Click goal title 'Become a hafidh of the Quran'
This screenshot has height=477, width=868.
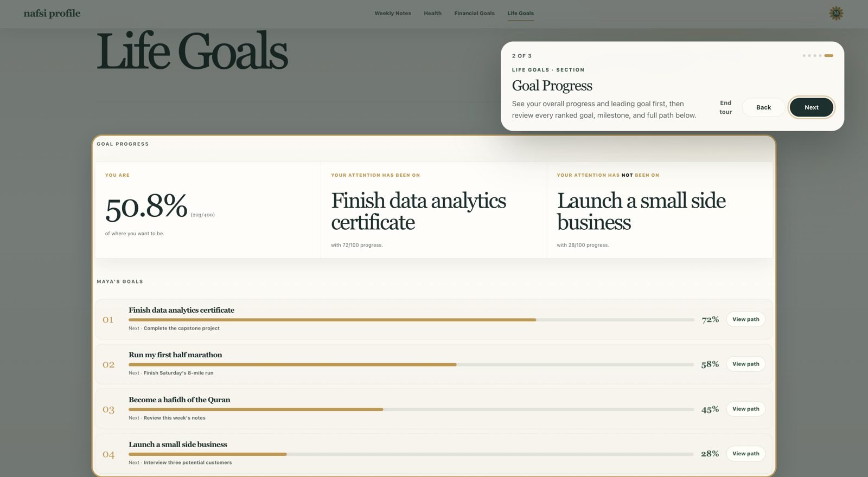coord(180,400)
